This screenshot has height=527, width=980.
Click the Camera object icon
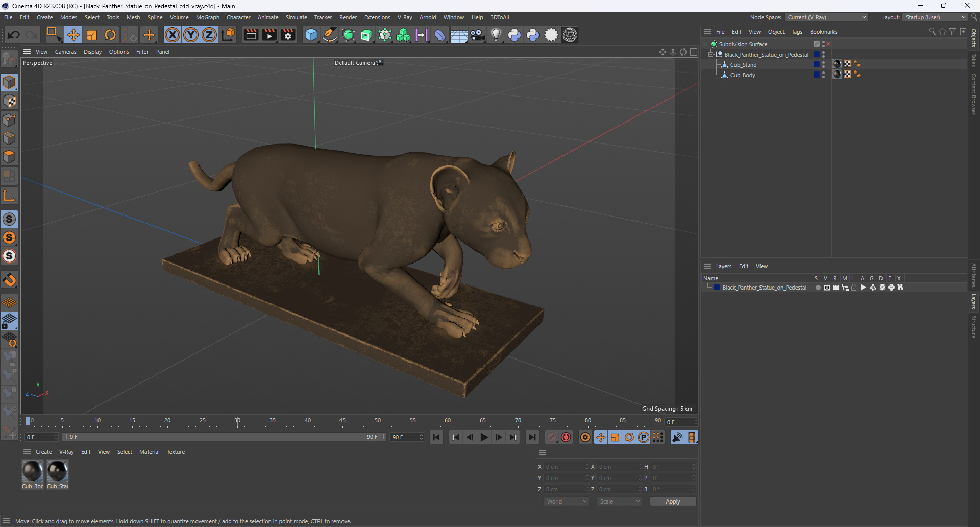(x=477, y=35)
